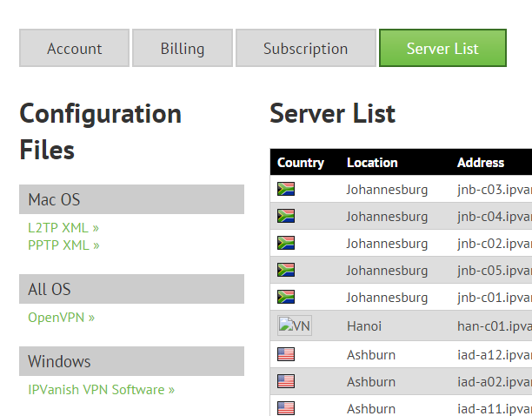Open the OpenVPN configuration link

point(62,318)
